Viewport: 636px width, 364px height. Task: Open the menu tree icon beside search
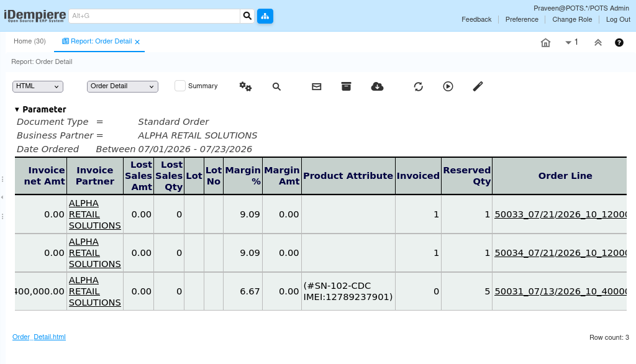[265, 16]
